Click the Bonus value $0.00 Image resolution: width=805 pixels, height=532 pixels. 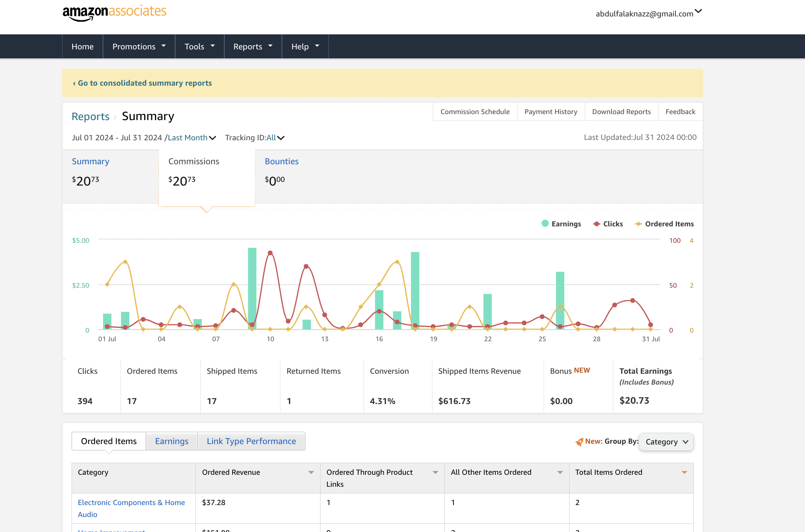pos(561,401)
